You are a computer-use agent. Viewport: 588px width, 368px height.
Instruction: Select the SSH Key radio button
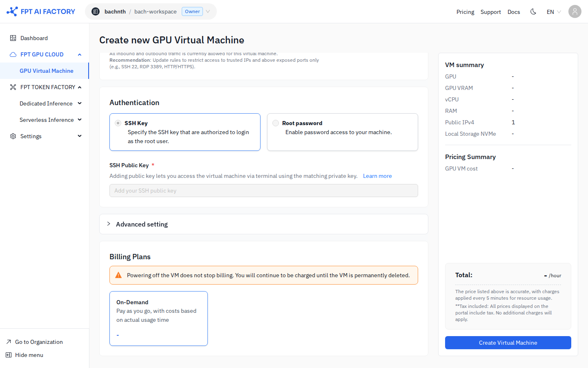[x=118, y=123]
